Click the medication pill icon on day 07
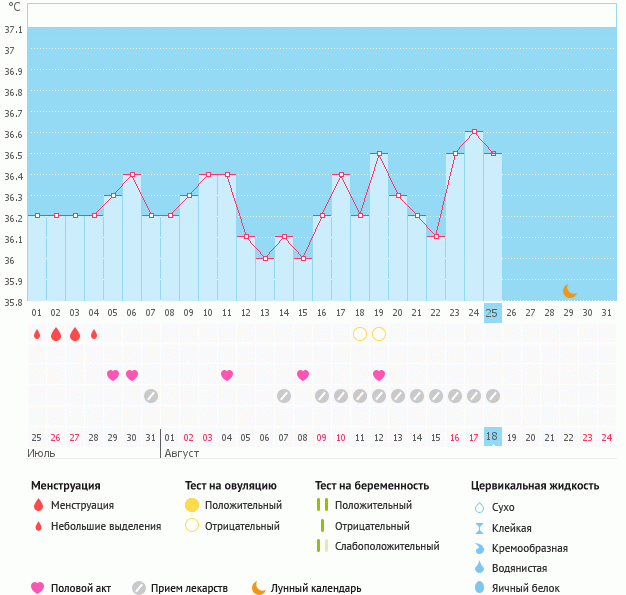 coord(151,396)
